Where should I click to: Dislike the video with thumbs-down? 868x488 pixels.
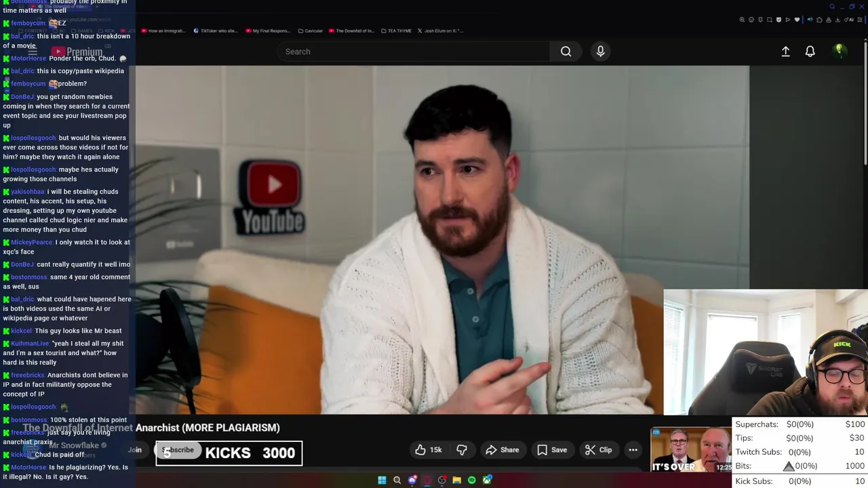click(462, 450)
